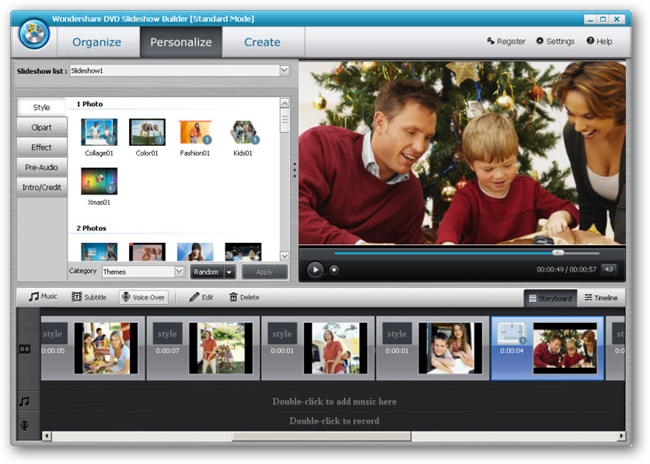
Task: Open the Random button dropdown arrow
Action: pyautogui.click(x=229, y=272)
